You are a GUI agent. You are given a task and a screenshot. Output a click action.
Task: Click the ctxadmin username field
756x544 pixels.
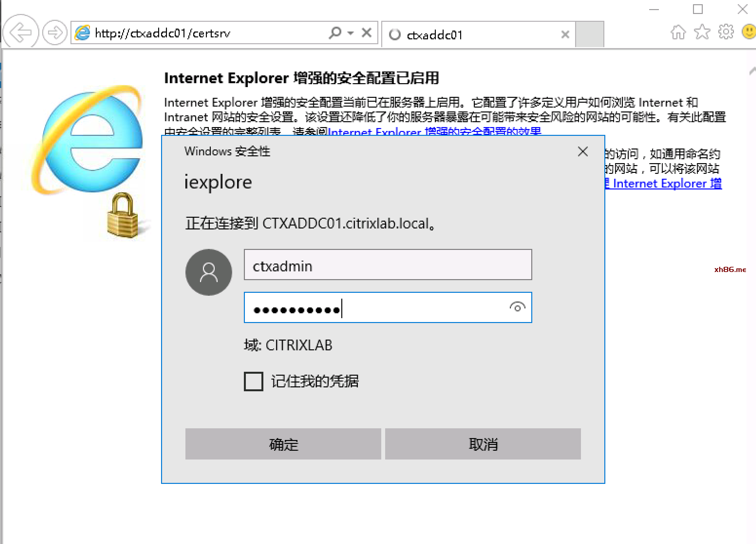(x=388, y=265)
